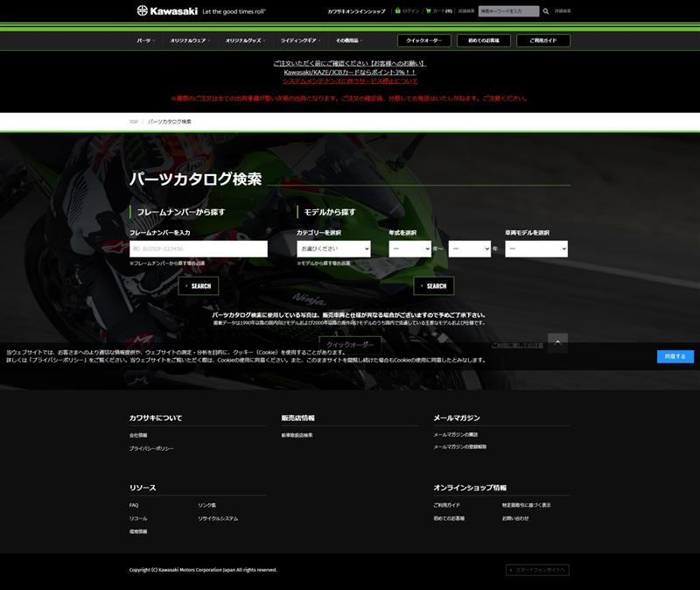Click the blue 同意する cookie button

pyautogui.click(x=675, y=356)
